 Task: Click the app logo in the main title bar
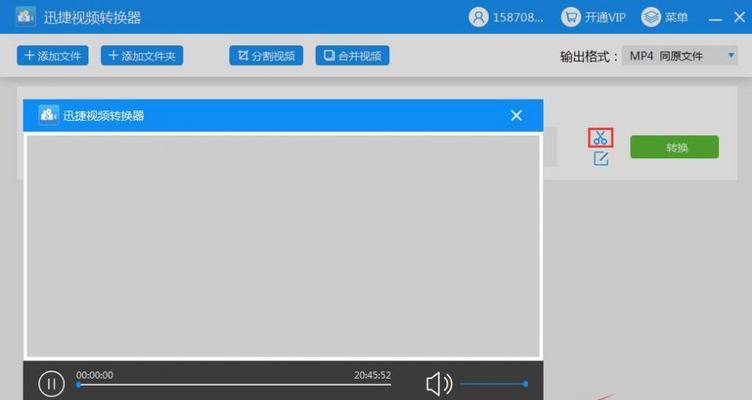[x=25, y=17]
